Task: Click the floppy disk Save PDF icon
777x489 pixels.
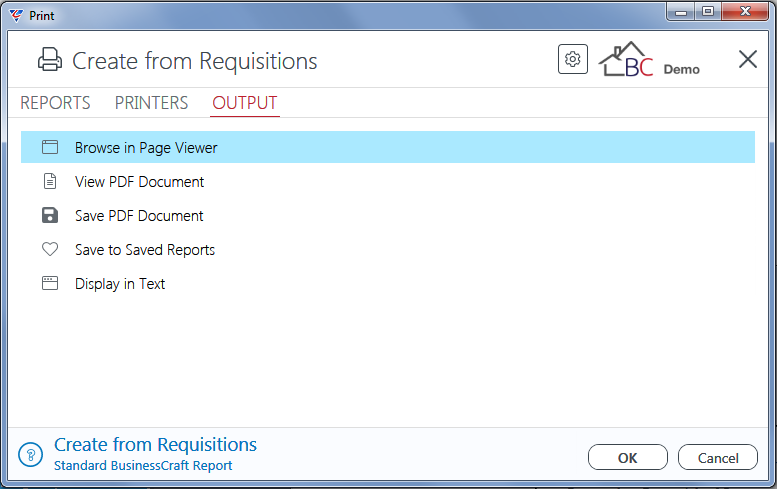Action: click(x=50, y=216)
